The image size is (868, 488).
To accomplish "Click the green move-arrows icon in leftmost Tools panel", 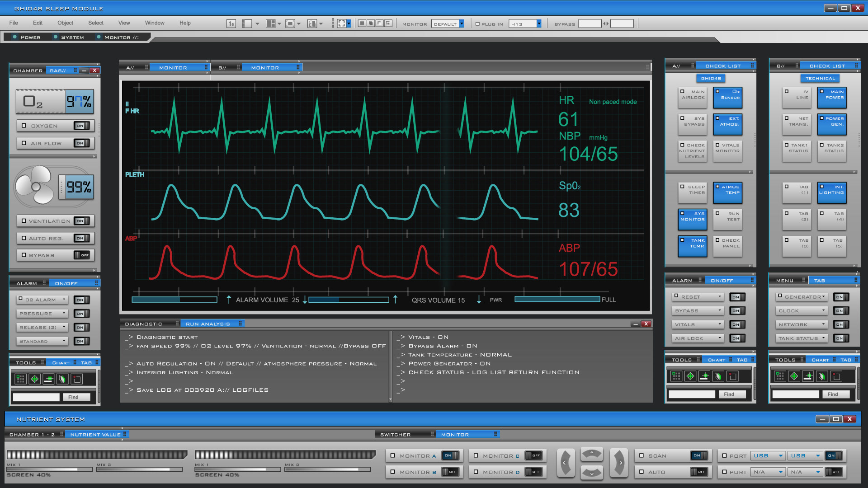I will (x=34, y=379).
